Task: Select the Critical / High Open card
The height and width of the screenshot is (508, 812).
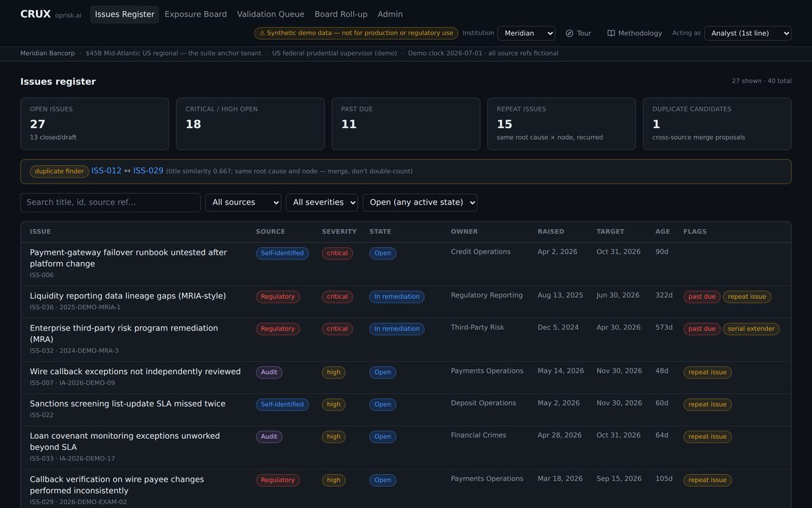Action: 250,124
